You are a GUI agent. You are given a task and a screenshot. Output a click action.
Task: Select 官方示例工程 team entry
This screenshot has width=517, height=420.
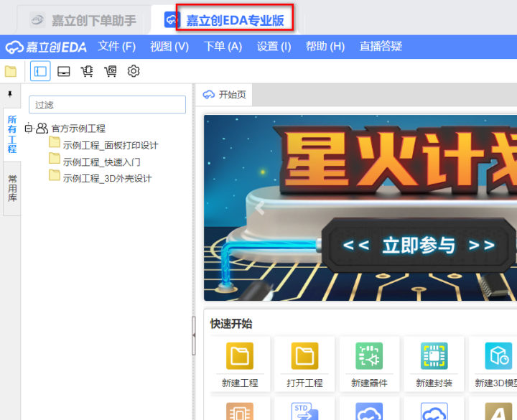click(x=78, y=129)
